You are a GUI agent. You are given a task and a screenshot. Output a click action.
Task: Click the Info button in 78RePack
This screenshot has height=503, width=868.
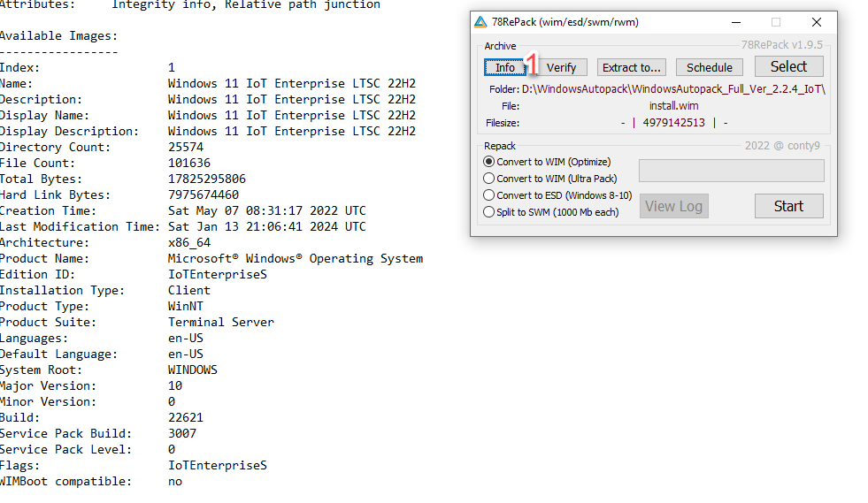click(504, 67)
